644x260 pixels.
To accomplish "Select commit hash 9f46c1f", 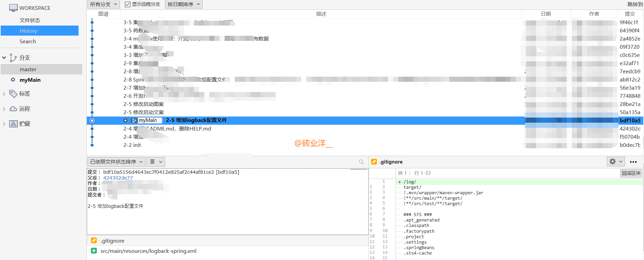I will click(x=629, y=22).
